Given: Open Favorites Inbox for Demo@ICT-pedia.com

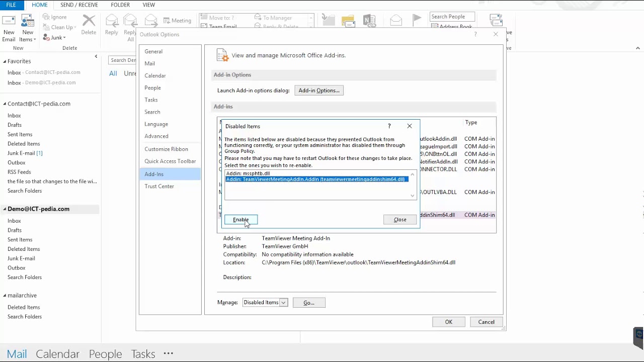Looking at the screenshot, I should click(42, 83).
